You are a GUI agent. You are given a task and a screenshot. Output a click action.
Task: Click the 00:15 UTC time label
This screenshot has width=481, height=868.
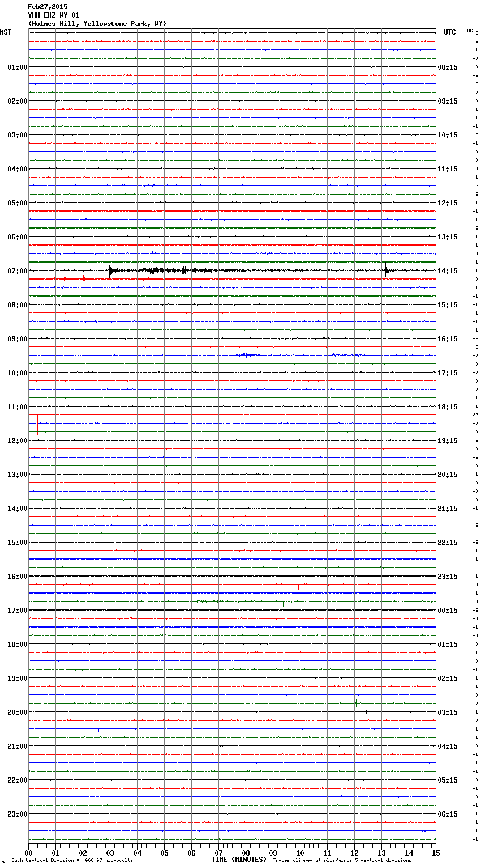[448, 611]
